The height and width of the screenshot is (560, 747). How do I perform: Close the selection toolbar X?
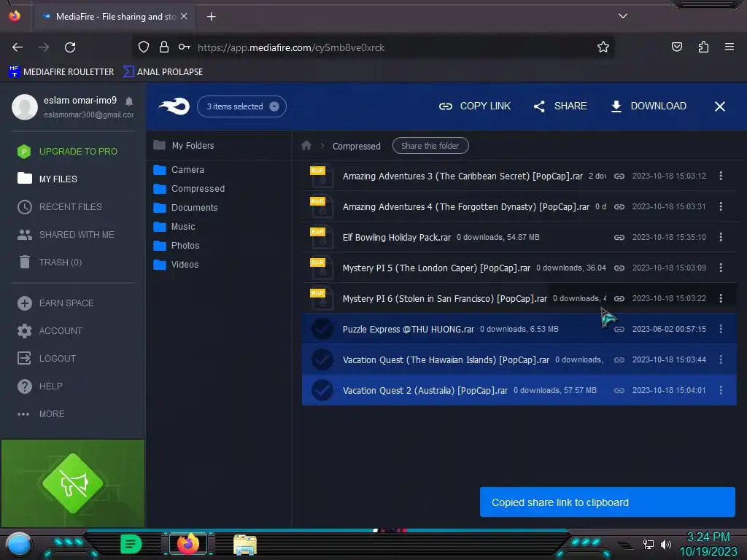(720, 106)
